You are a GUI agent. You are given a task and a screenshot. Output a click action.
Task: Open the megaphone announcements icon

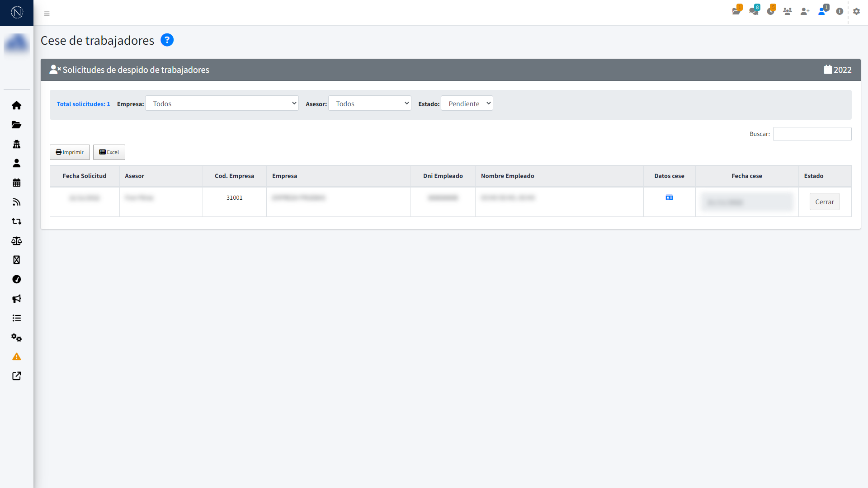(17, 299)
